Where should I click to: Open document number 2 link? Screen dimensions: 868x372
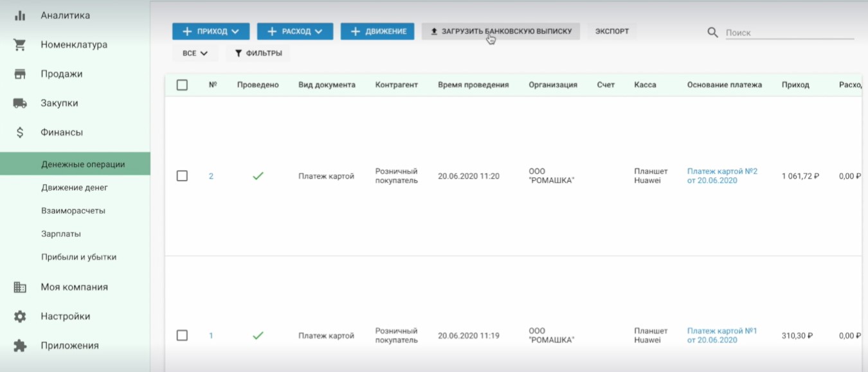pyautogui.click(x=211, y=176)
